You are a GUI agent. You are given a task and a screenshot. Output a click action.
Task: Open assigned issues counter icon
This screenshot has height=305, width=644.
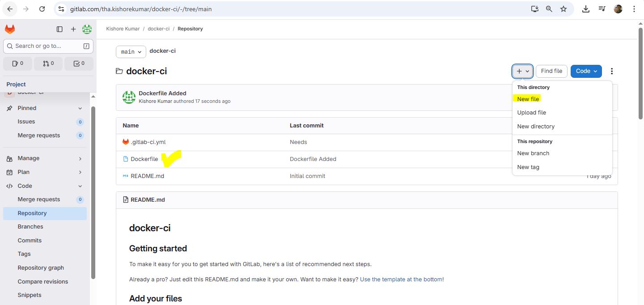coord(17,64)
